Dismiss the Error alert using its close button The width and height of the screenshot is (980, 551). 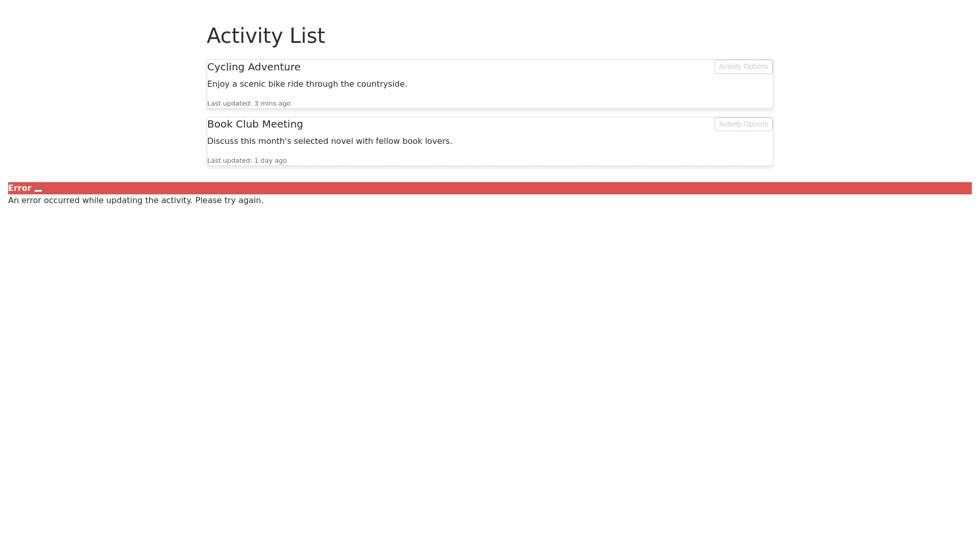click(x=38, y=190)
